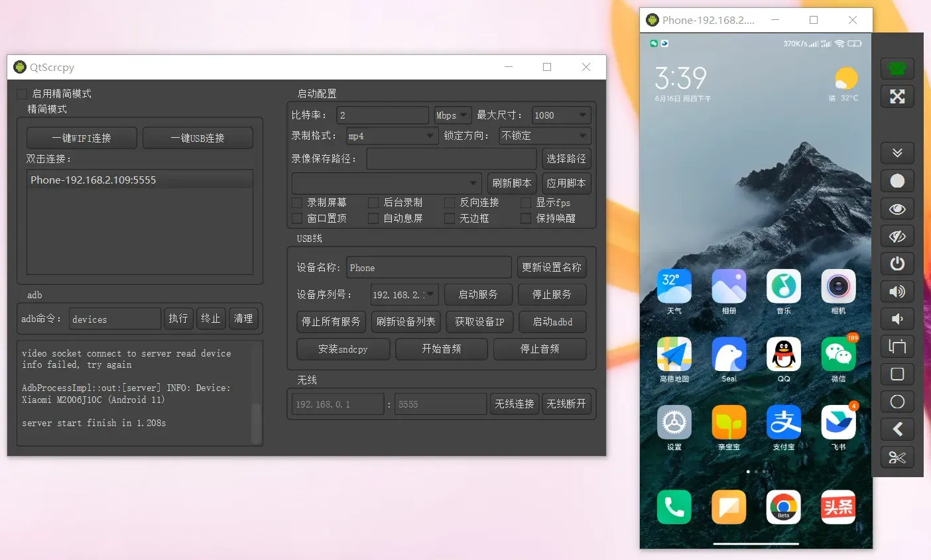The width and height of the screenshot is (931, 560).
Task: Open the phone dialer in the dock
Action: click(674, 507)
